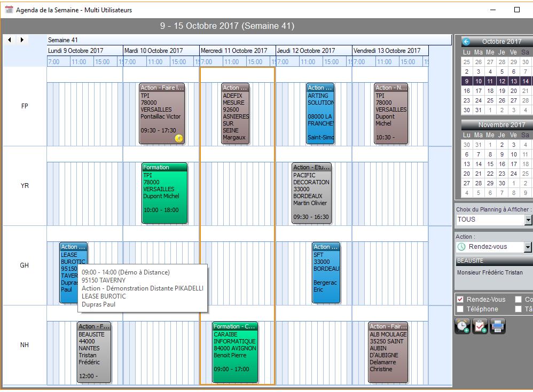The height and width of the screenshot is (392, 533).
Task: Click the Octobre 2017 calendar title
Action: click(501, 42)
